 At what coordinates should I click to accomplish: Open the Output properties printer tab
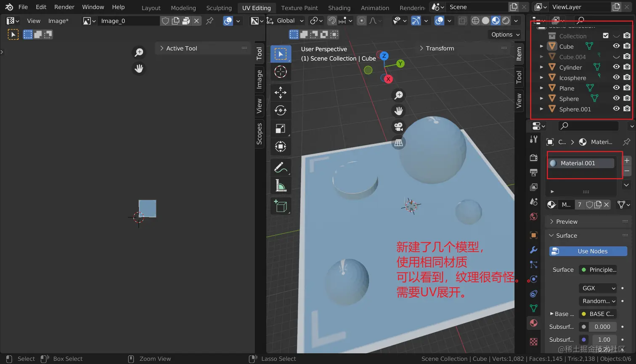[534, 172]
